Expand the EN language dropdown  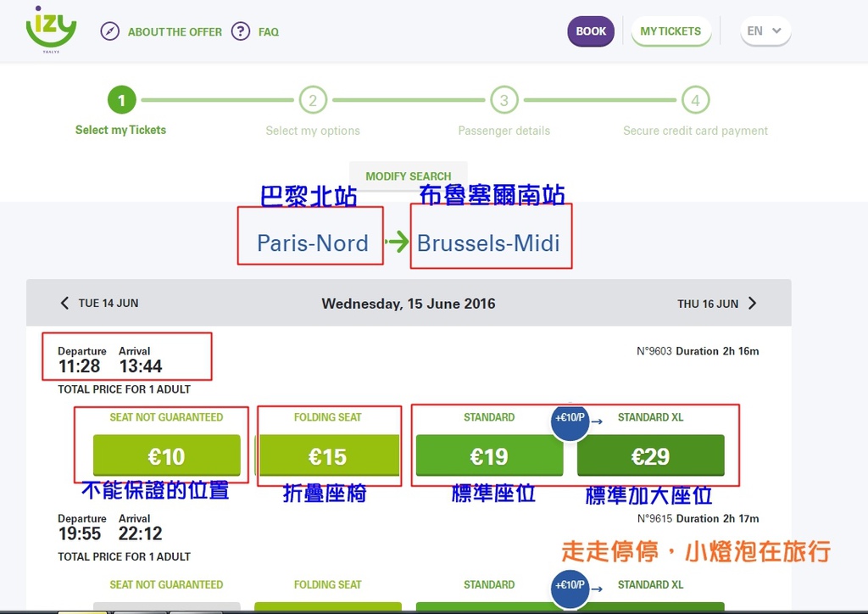[x=765, y=31]
